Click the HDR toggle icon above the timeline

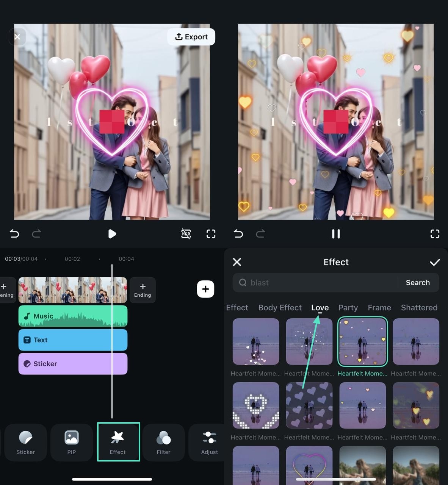(x=186, y=234)
